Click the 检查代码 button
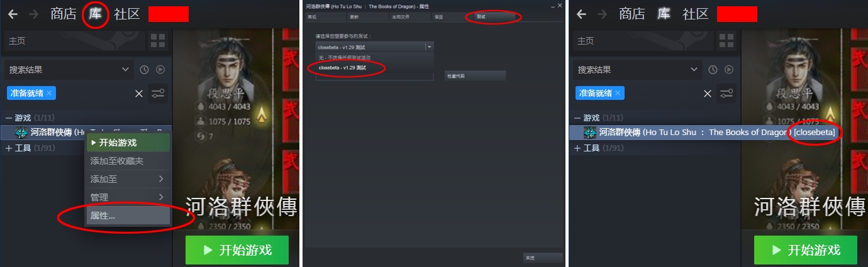The width and height of the screenshot is (868, 267). click(475, 76)
